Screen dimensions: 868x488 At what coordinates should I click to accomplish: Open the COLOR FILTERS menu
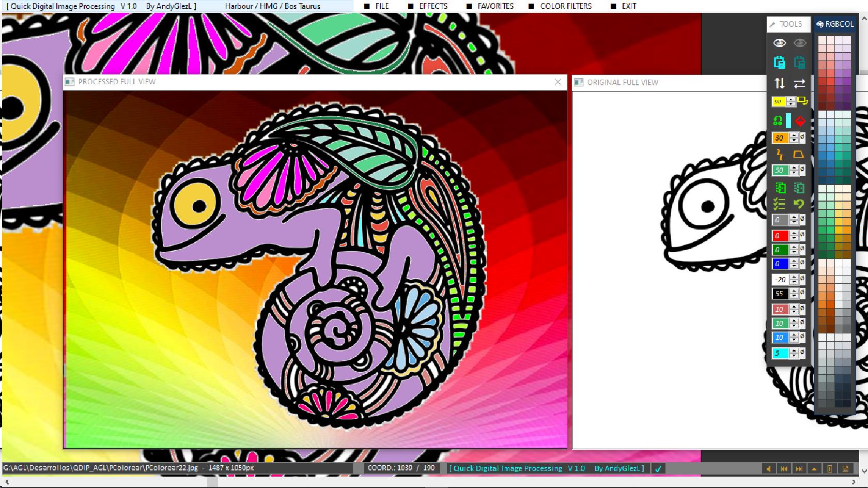tap(566, 6)
